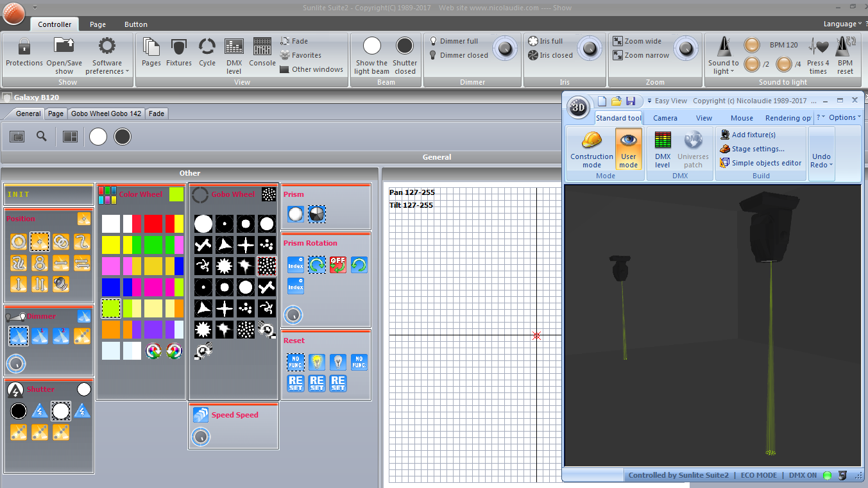The height and width of the screenshot is (488, 868).
Task: Click the BPM reset icon
Action: 846,46
